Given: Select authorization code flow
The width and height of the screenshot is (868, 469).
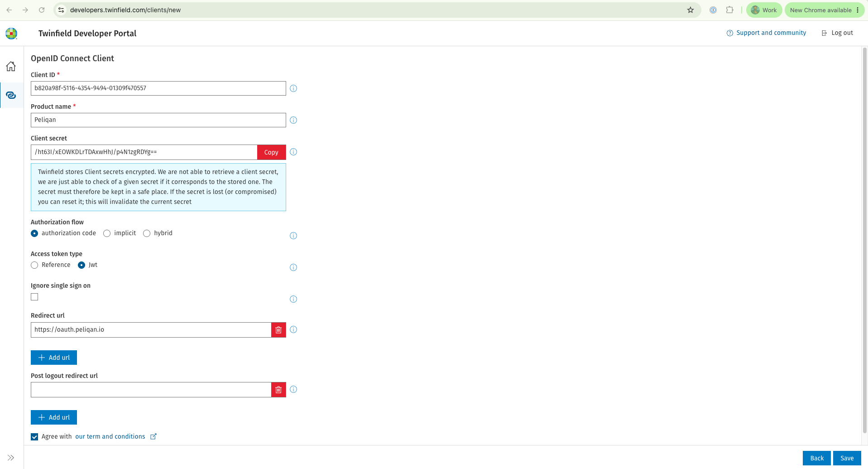Looking at the screenshot, I should click(x=34, y=233).
